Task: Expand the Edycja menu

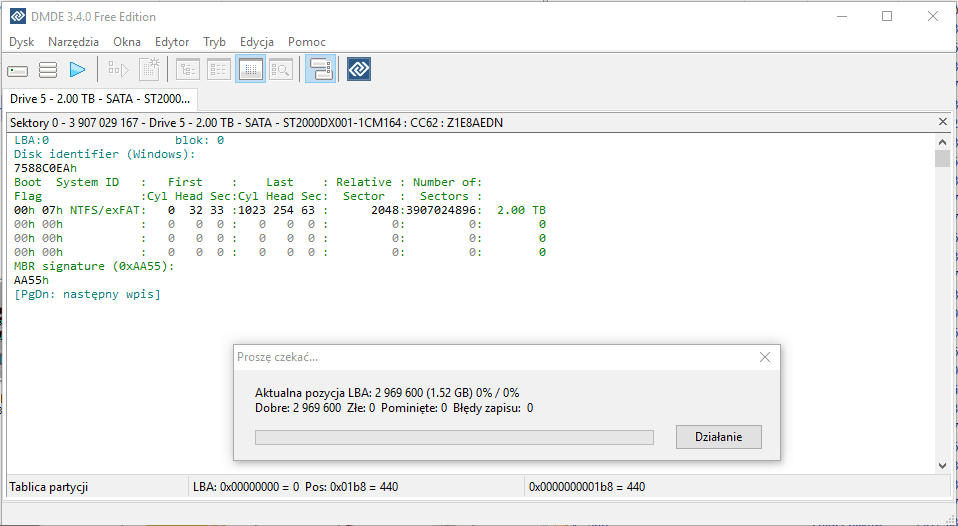Action: click(x=257, y=42)
